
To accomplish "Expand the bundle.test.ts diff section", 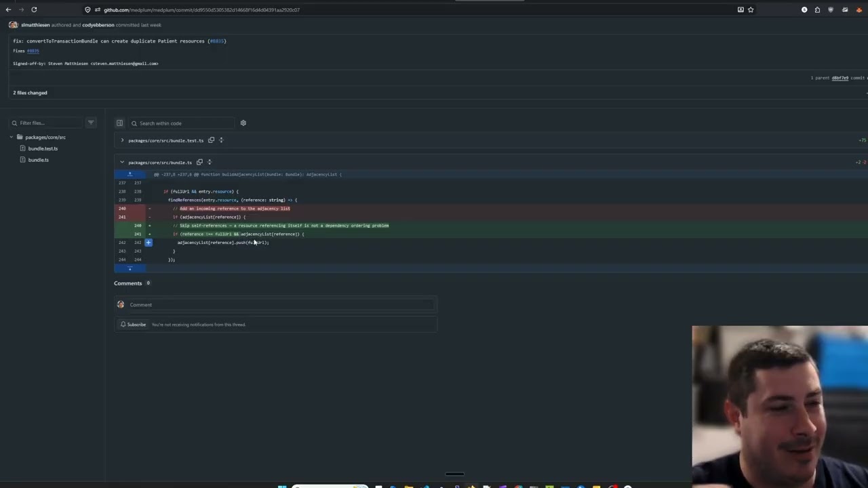I will pyautogui.click(x=122, y=140).
